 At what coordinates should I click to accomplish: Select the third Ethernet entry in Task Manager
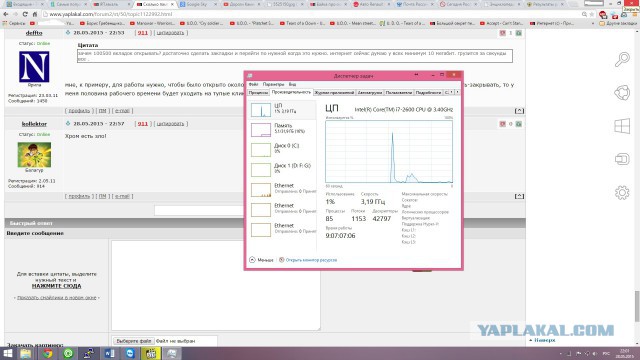point(282,229)
